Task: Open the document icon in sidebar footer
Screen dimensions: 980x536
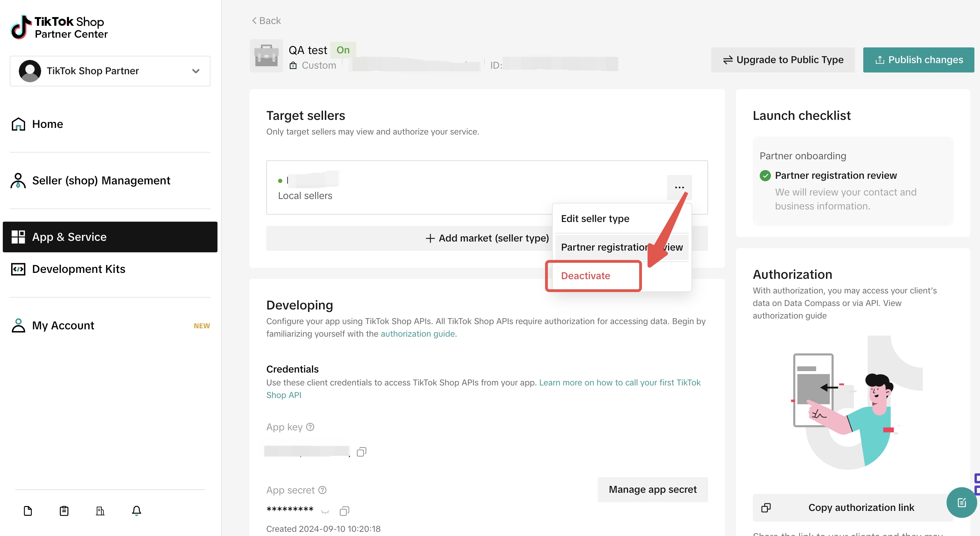Action: 28,511
